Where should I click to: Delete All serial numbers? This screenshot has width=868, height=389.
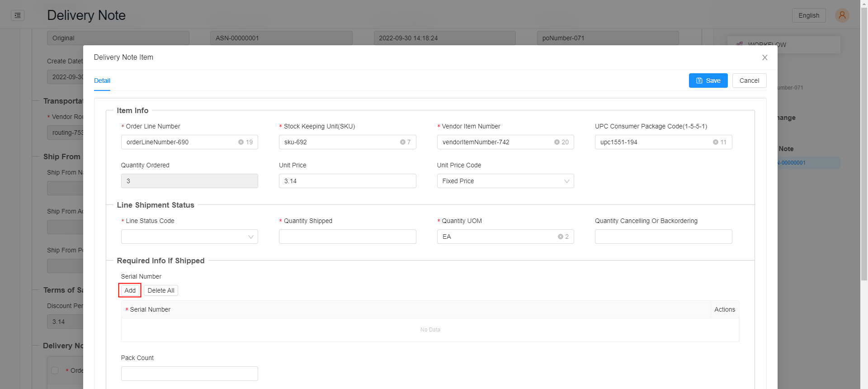161,290
